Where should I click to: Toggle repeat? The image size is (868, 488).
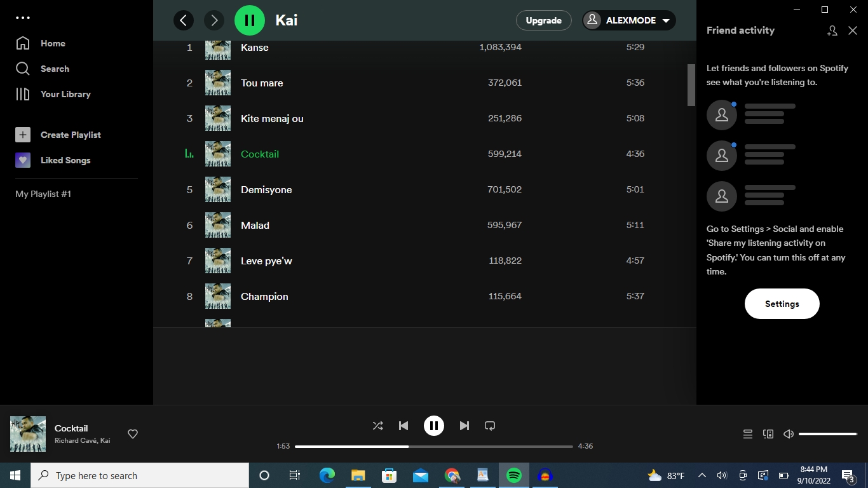click(490, 426)
